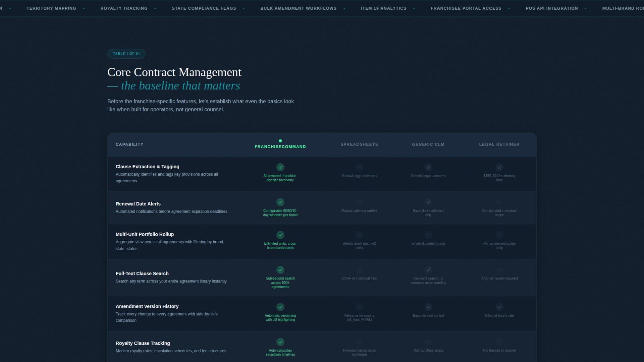Click 'Configurable 90/60/30-day windows per brand' text
This screenshot has height=362, width=644.
(280, 213)
